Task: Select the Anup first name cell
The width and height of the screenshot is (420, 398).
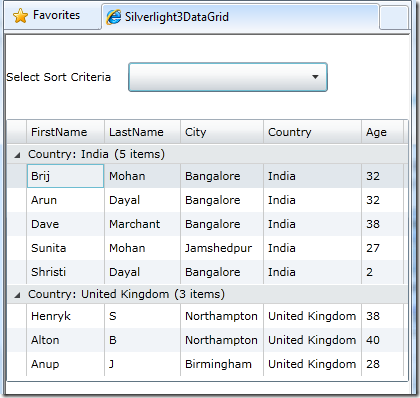Action: (x=65, y=364)
